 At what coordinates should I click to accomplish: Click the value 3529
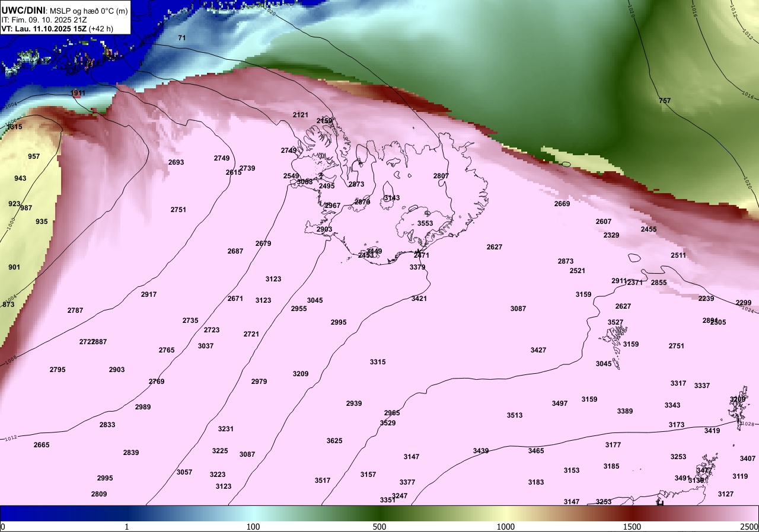[x=388, y=423]
